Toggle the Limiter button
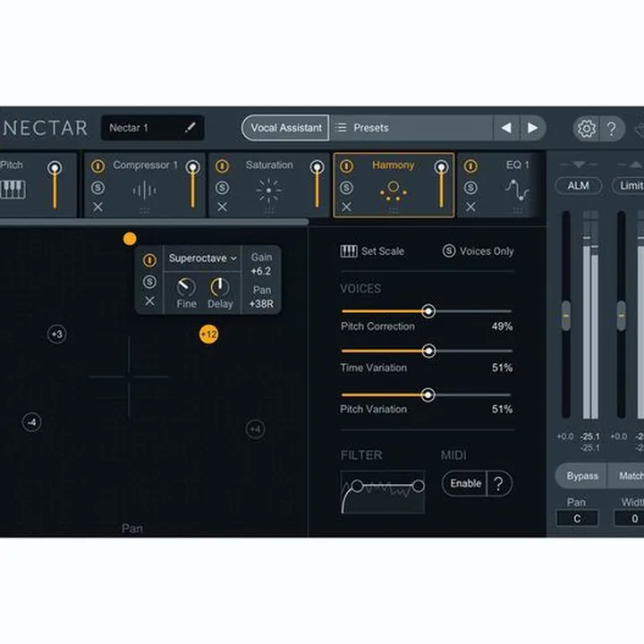 (x=629, y=186)
